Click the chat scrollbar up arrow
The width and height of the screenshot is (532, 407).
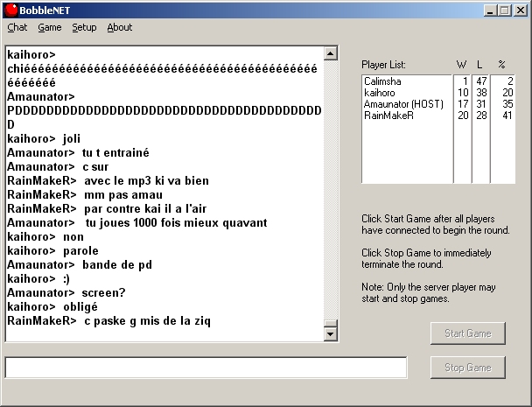point(330,53)
